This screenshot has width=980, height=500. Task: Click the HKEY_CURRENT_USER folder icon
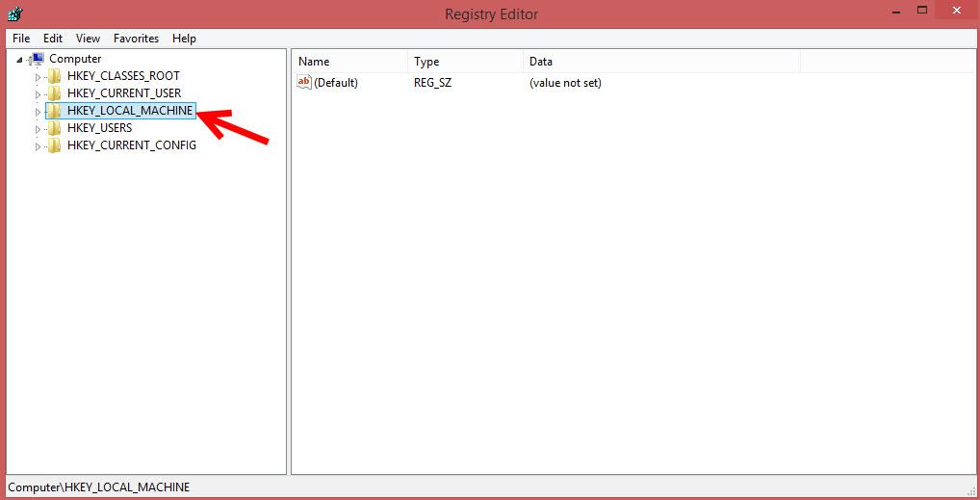tap(54, 93)
